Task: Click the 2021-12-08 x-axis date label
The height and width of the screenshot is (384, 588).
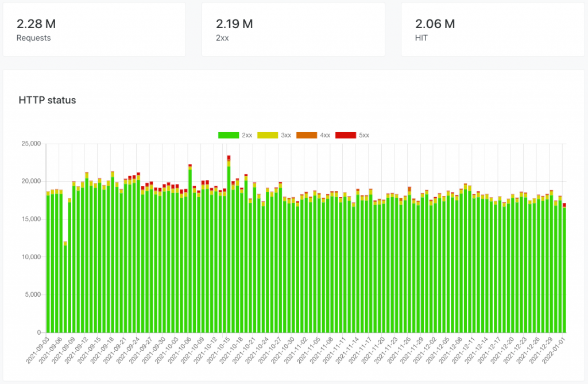Action: [x=451, y=350]
